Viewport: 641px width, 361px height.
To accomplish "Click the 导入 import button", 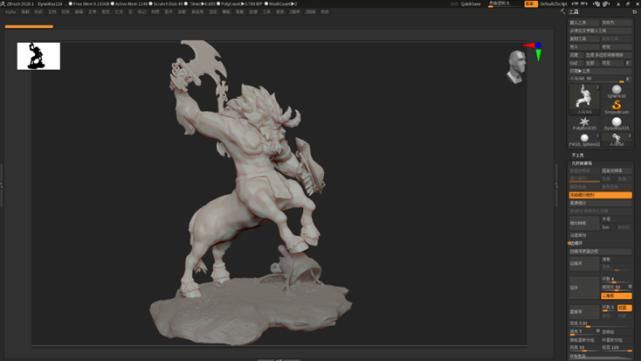I will [x=584, y=47].
